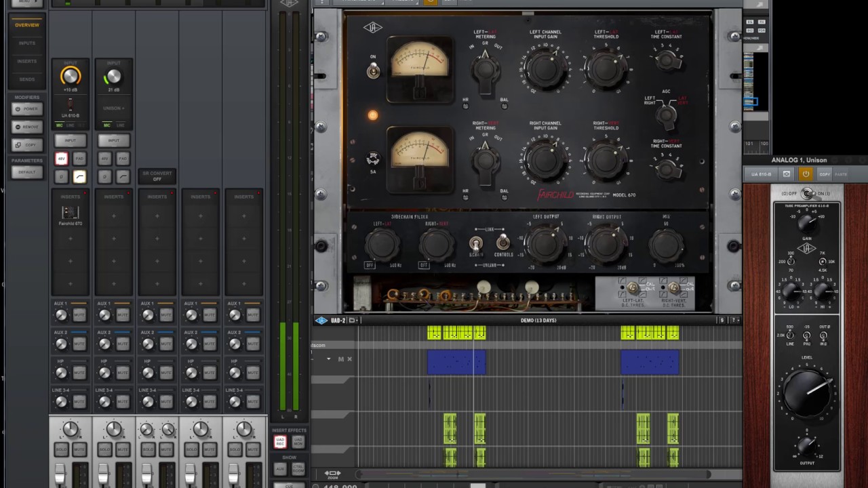Image resolution: width=868 pixels, height=488 pixels.
Task: Open the Fairchild 670 insert on channel one
Action: click(x=71, y=214)
